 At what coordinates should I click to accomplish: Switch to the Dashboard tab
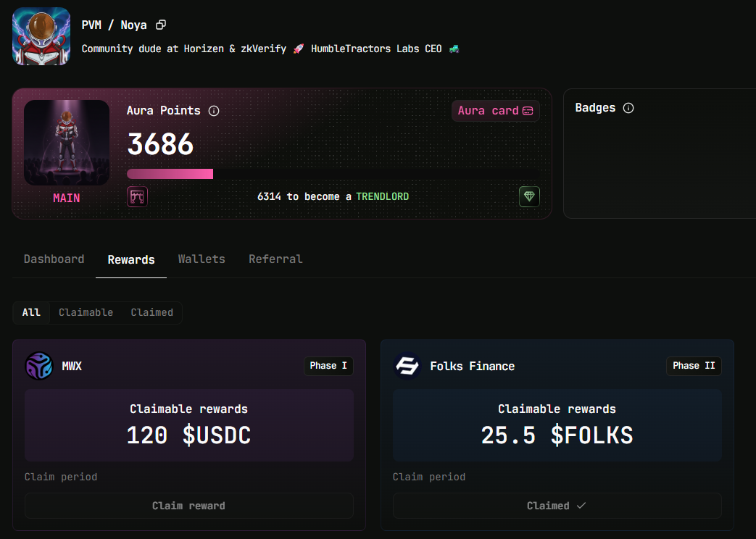pyautogui.click(x=54, y=259)
